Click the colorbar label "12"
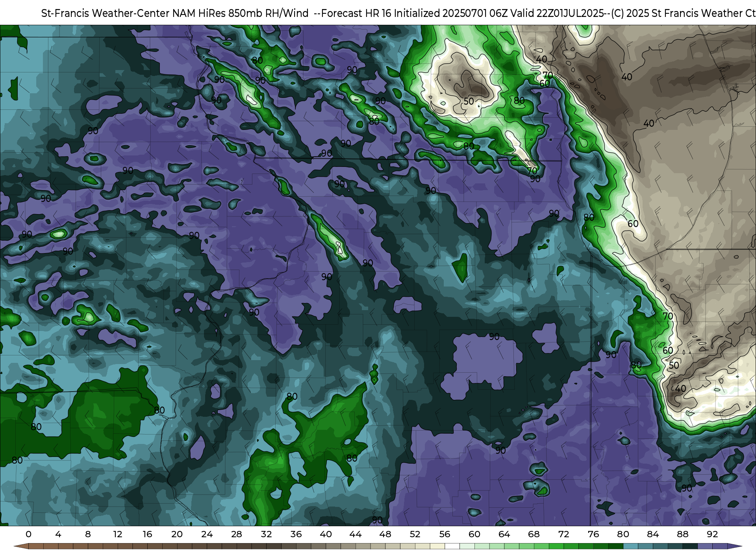Viewport: 756px width, 551px height. (118, 534)
